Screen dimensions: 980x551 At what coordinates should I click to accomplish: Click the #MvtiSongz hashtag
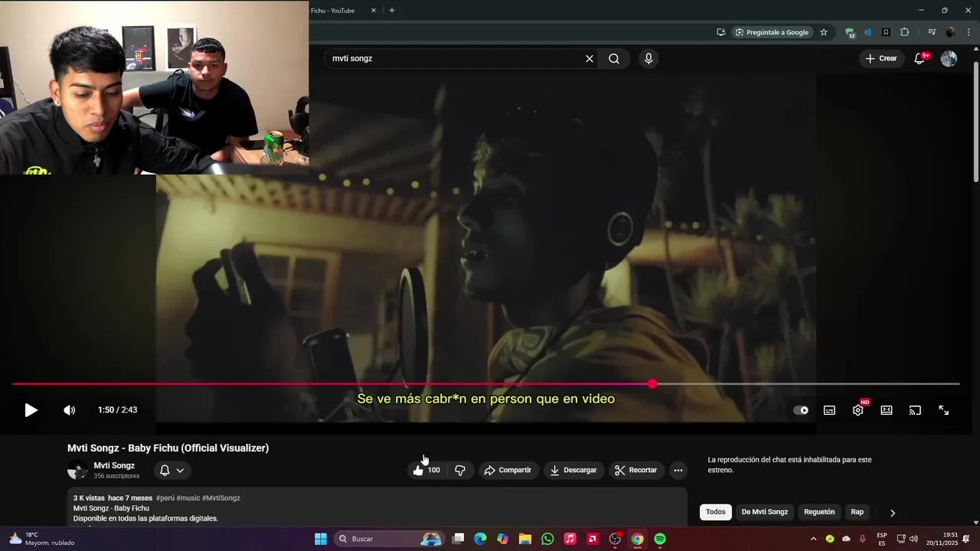[x=221, y=498]
